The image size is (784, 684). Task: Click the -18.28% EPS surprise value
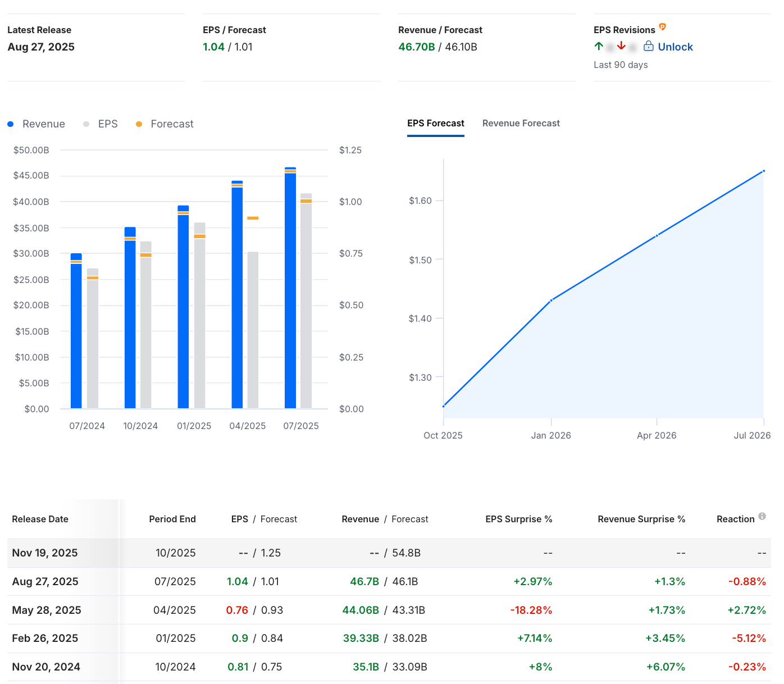(531, 610)
